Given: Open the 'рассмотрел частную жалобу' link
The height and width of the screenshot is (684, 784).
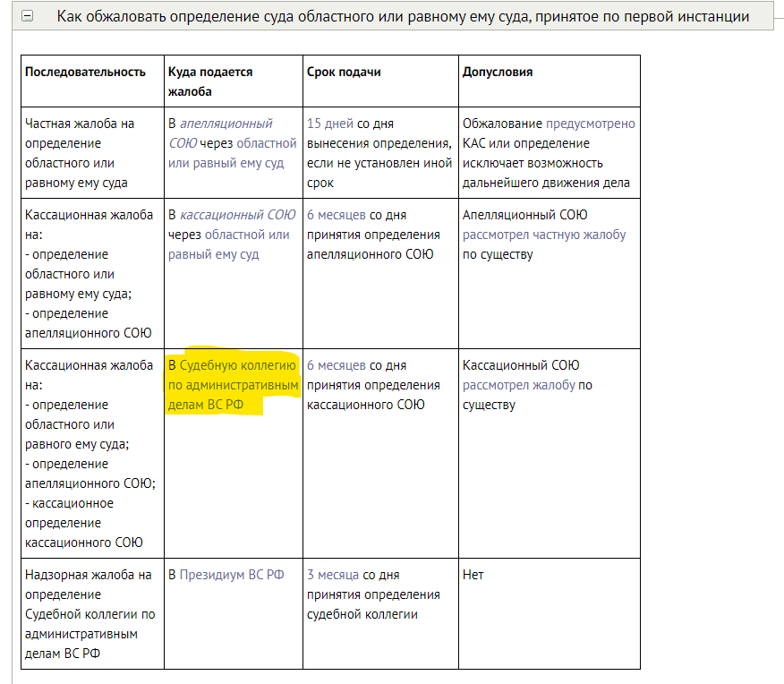Looking at the screenshot, I should [544, 235].
